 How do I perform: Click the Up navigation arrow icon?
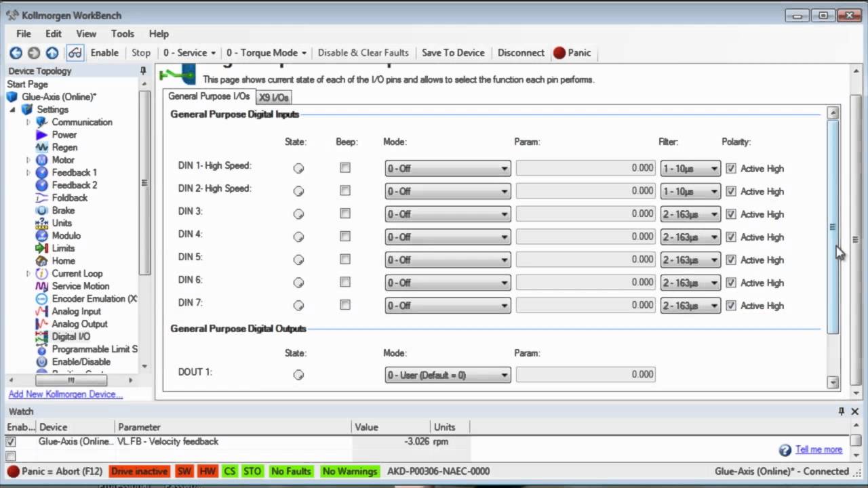pos(52,53)
